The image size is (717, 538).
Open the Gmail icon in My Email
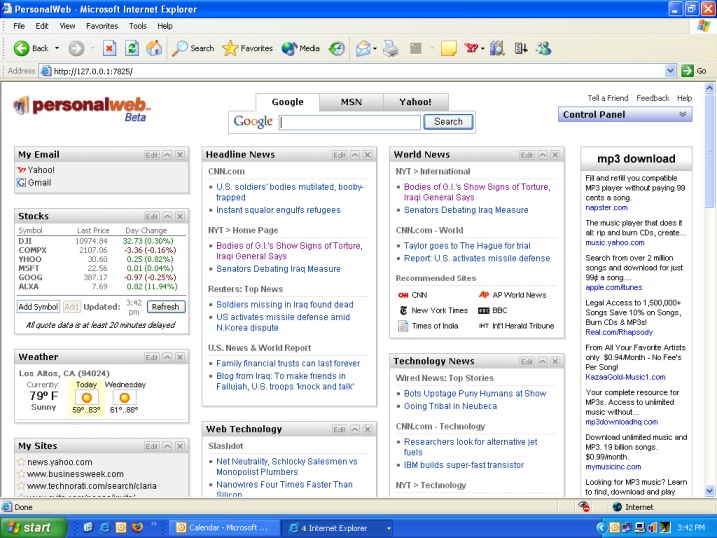point(21,183)
